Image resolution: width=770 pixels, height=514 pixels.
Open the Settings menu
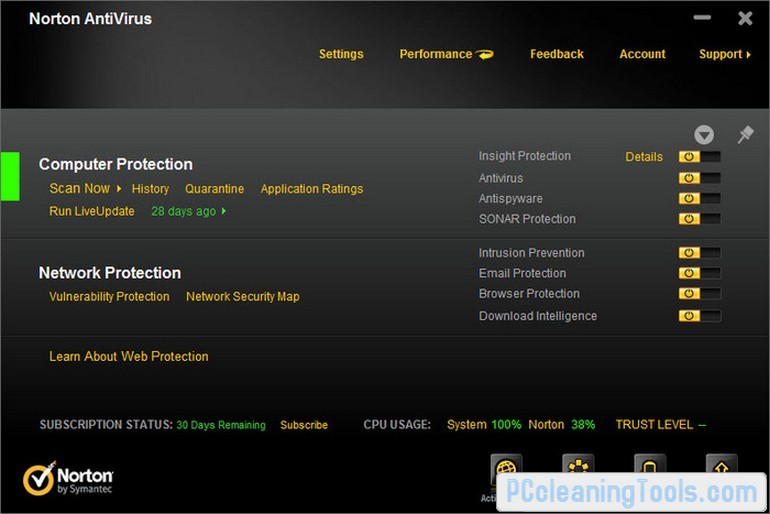coord(341,54)
